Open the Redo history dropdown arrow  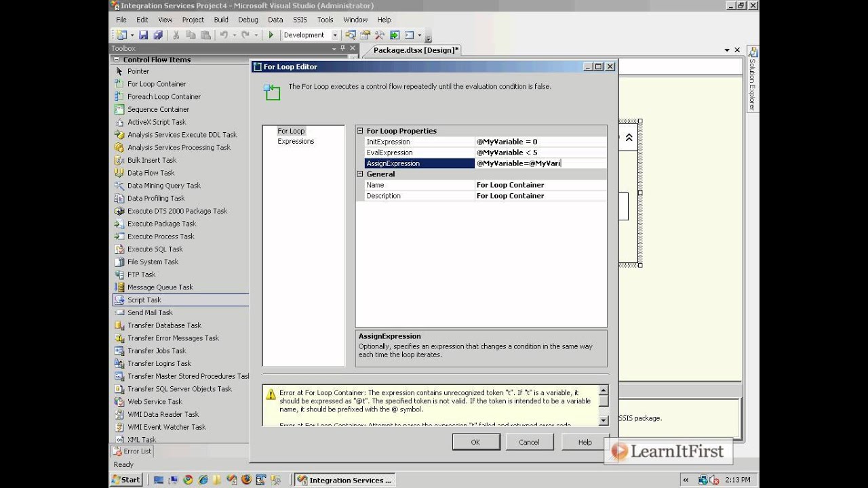pos(256,35)
